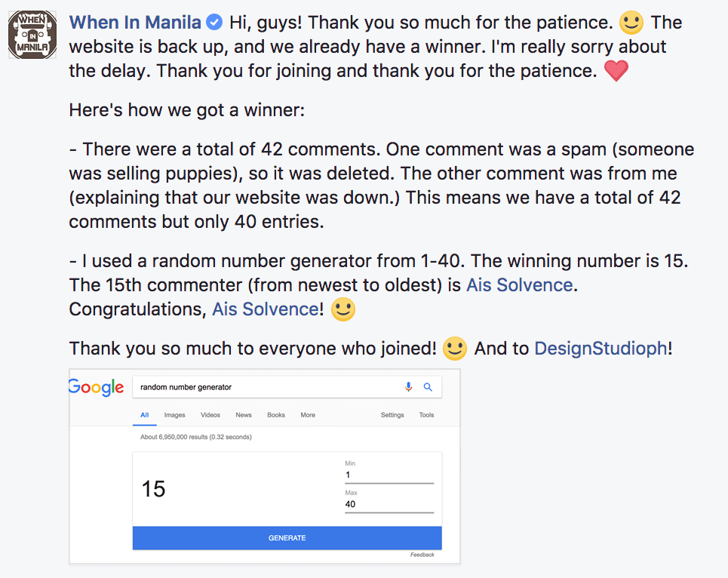
Task: Click the red heart emoji
Action: 616,71
